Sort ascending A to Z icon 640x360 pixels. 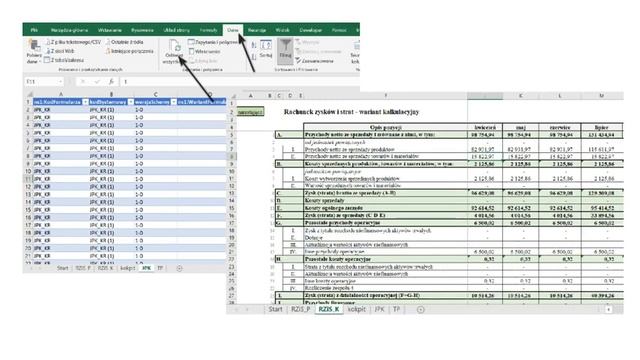pos(254,45)
